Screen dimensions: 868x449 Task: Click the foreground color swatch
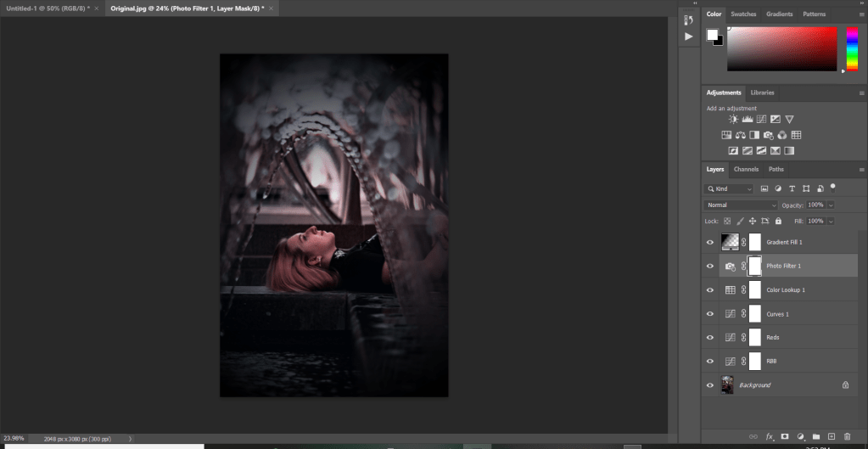[x=713, y=35]
